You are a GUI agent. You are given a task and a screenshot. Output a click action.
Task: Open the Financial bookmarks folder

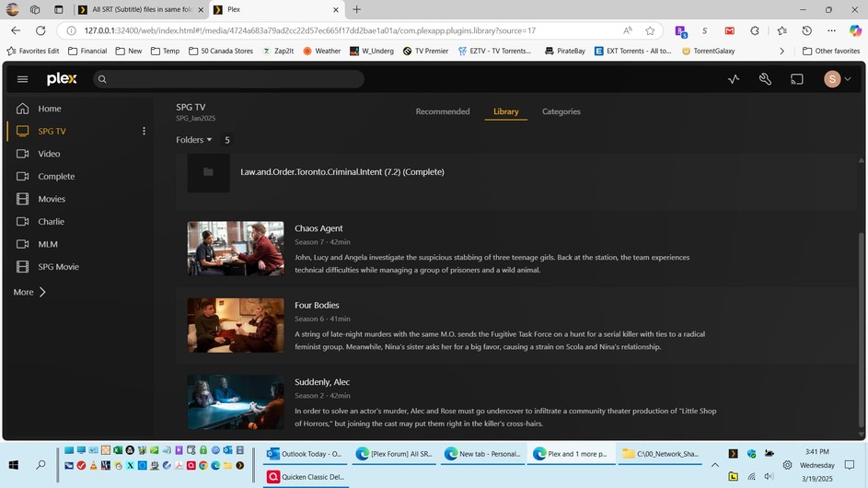(x=87, y=51)
